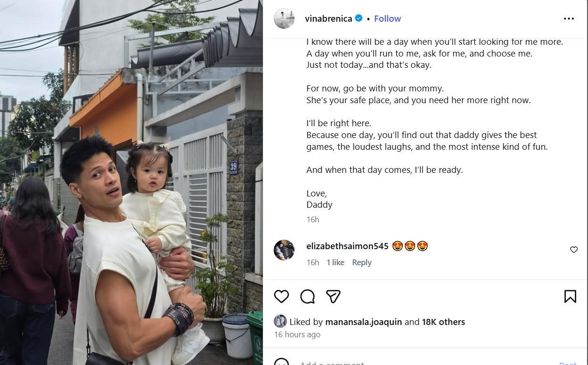Reply to elizabethsaimon545's comment

tap(362, 262)
